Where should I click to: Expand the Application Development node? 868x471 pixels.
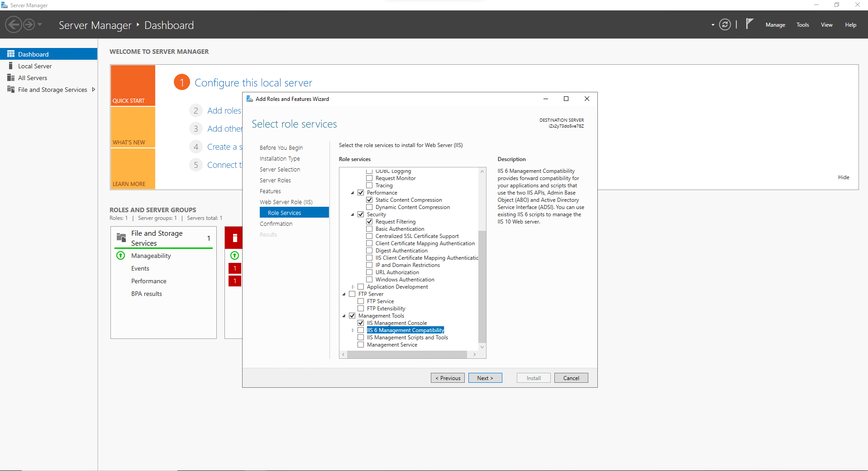tap(353, 287)
